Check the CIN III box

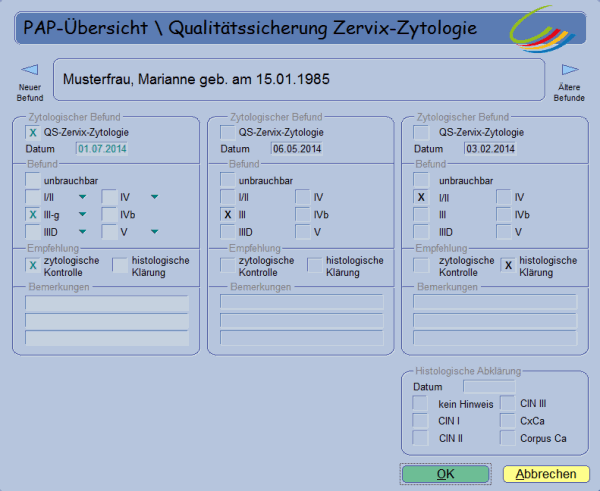[x=507, y=403]
